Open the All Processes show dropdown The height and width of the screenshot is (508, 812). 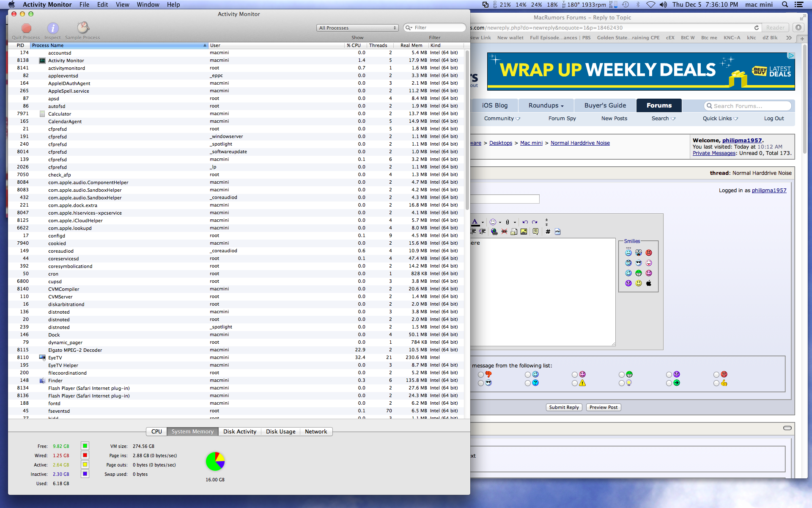357,28
